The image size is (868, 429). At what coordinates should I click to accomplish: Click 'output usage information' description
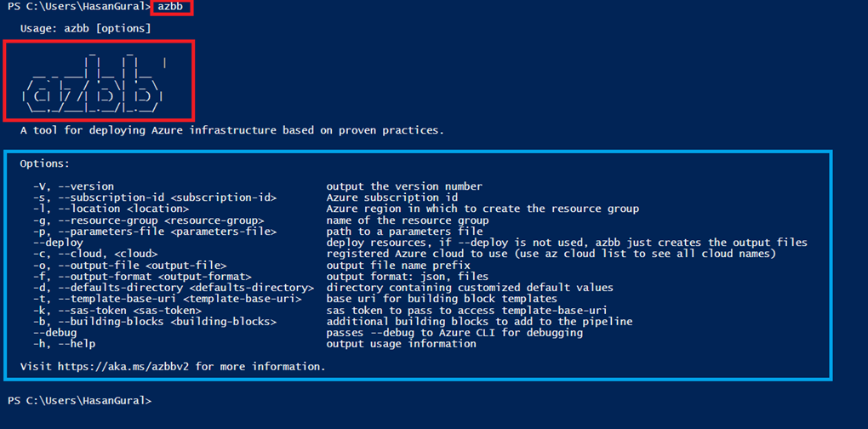(x=402, y=344)
